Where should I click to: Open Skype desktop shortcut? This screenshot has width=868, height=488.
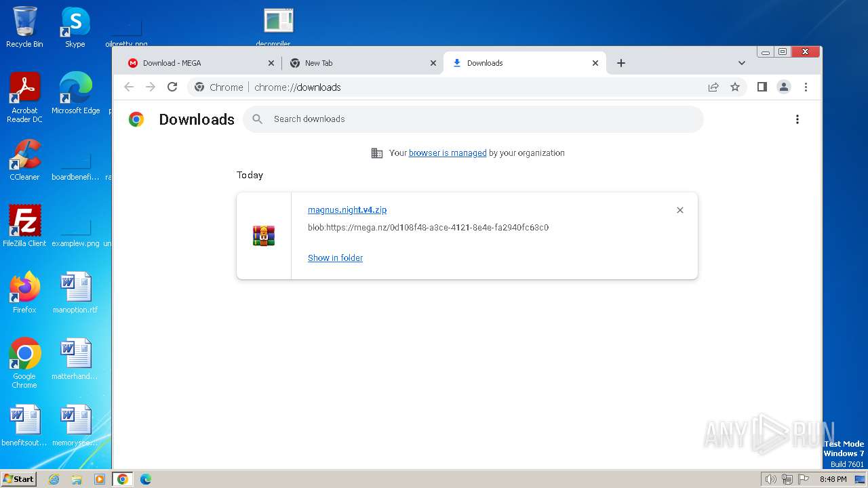[x=75, y=27]
